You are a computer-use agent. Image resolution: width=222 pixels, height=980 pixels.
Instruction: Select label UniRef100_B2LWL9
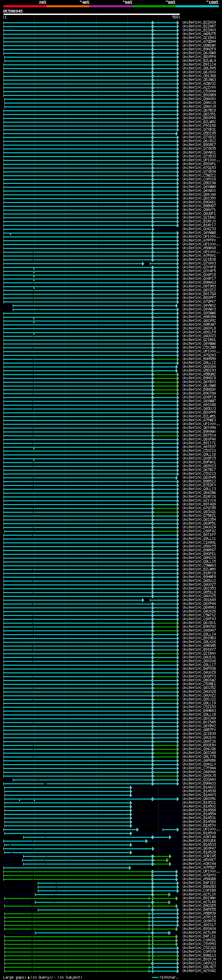[199, 60]
